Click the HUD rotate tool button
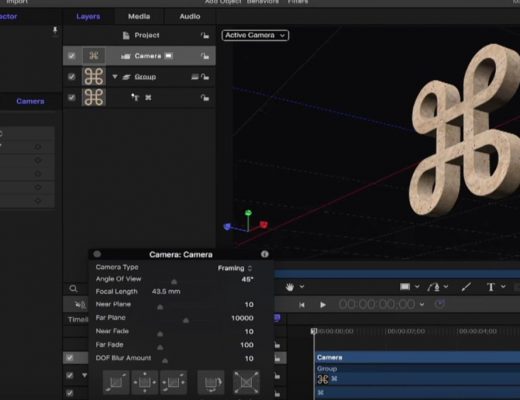520x400 pixels. [211, 382]
